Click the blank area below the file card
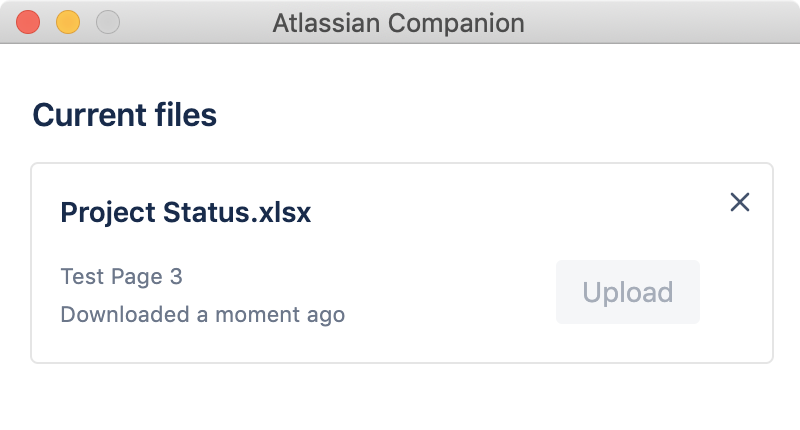Image resolution: width=800 pixels, height=430 pixels. [x=400, y=395]
